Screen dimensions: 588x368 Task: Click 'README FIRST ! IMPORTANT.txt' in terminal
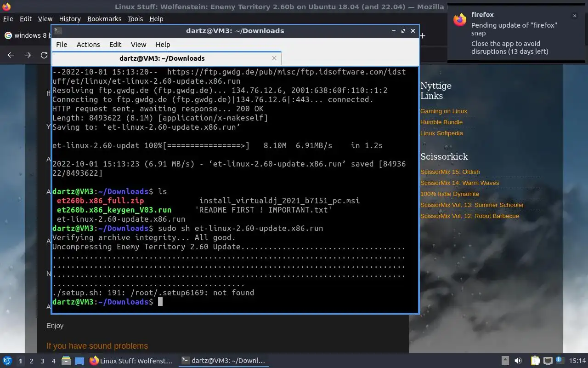click(x=263, y=210)
